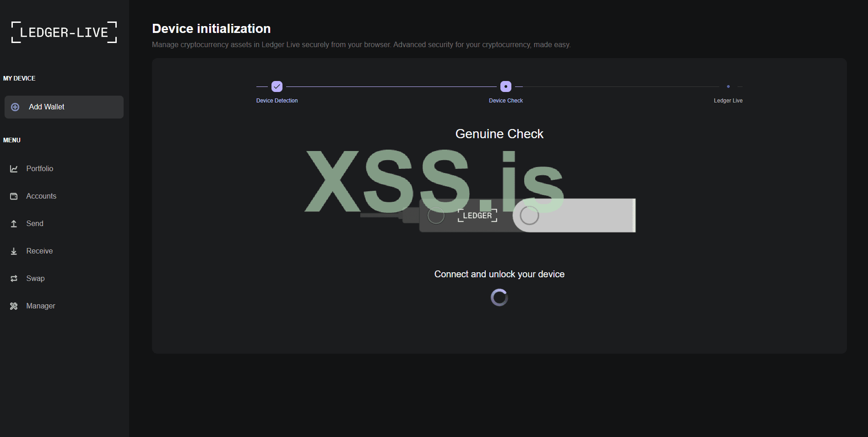This screenshot has width=868, height=437.
Task: Click the Send upload arrow icon
Action: click(14, 224)
